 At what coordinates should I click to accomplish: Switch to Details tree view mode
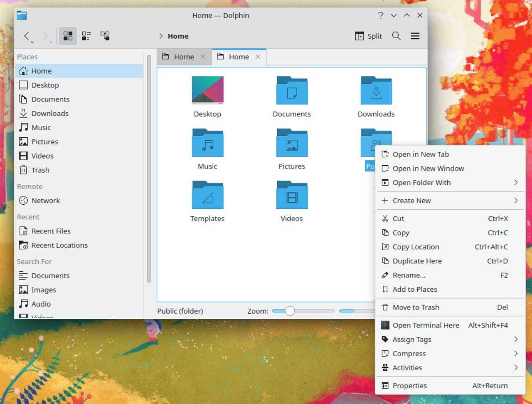[105, 36]
